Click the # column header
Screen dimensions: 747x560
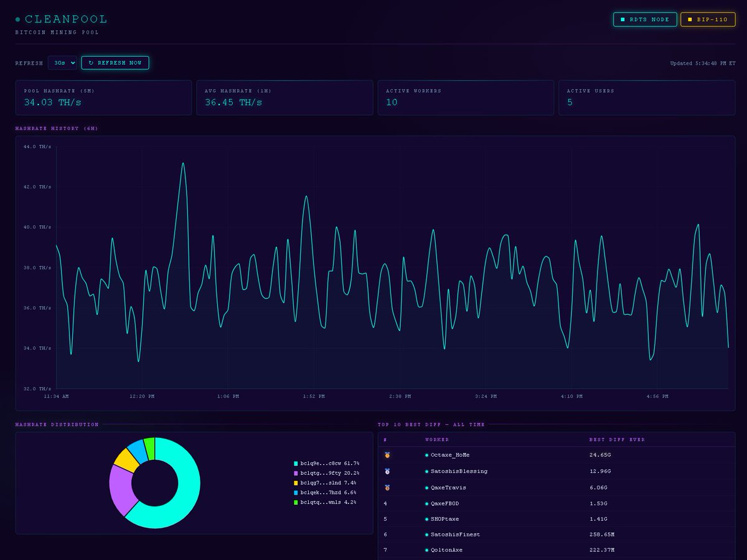tap(385, 440)
